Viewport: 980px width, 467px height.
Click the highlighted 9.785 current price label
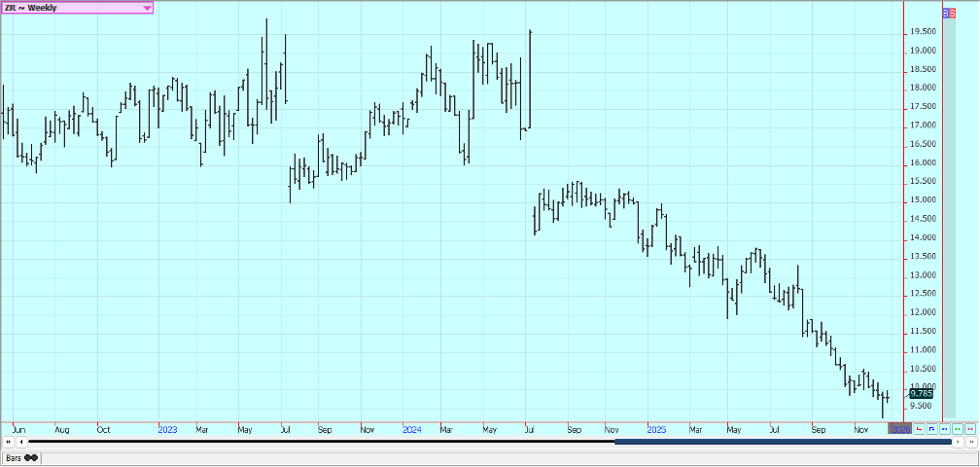[x=921, y=394]
